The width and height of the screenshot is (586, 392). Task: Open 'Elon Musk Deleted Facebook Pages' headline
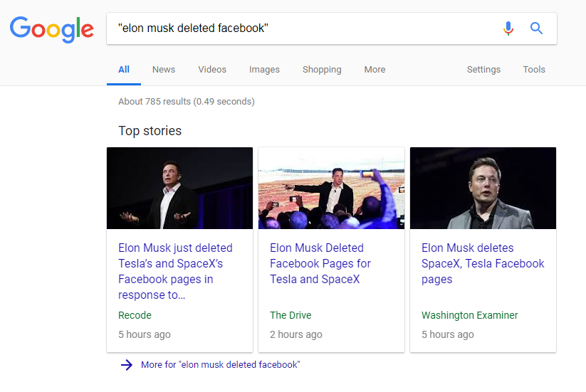pos(320,263)
